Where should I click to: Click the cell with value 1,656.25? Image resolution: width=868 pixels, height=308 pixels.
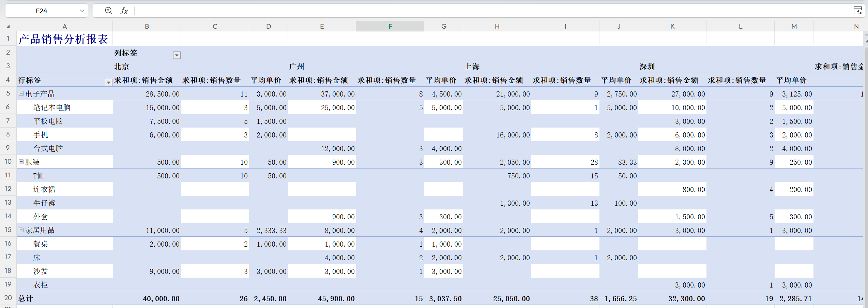[619, 298]
